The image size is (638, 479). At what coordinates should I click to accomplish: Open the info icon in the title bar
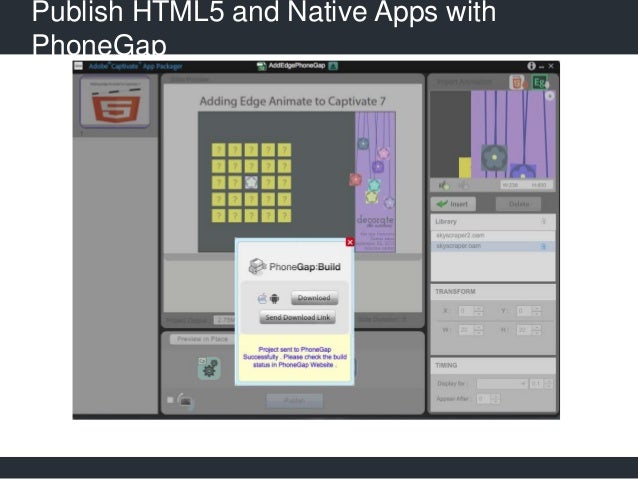tap(531, 66)
